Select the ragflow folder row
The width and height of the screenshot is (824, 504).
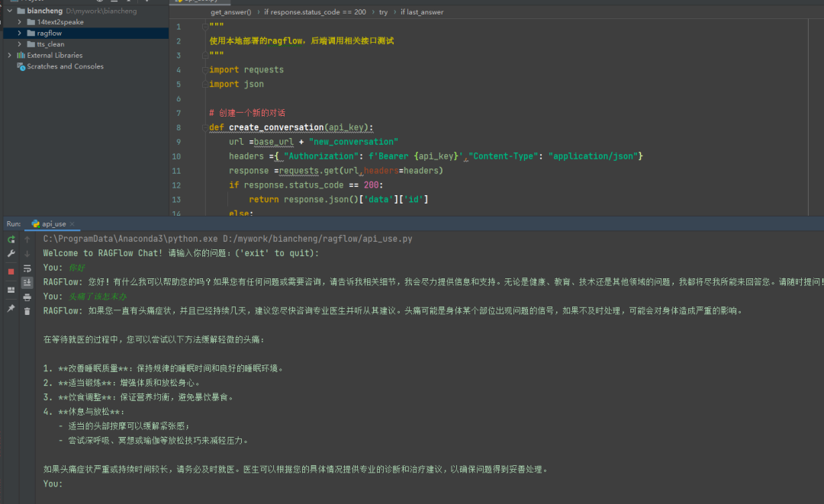(85, 33)
